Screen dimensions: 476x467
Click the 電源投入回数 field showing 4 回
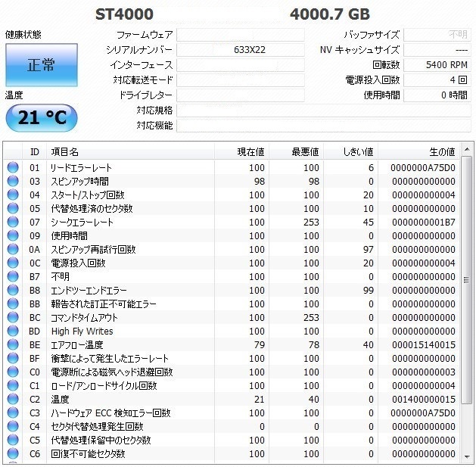437,80
